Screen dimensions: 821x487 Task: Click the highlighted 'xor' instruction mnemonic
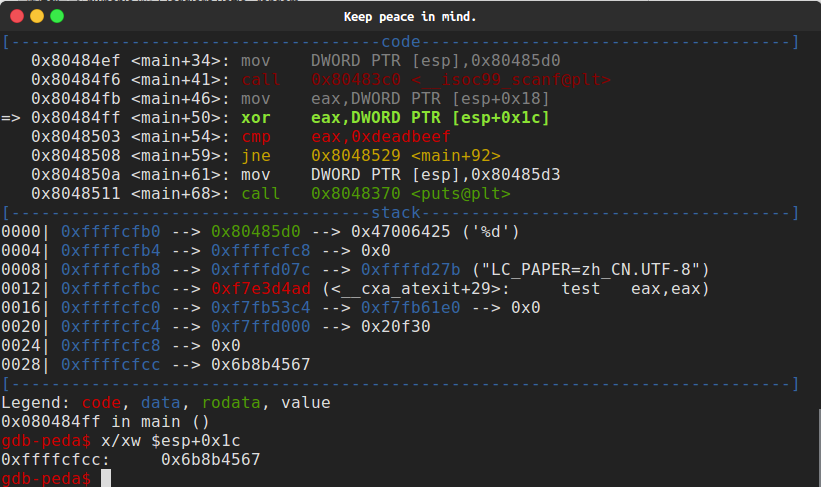coord(256,118)
